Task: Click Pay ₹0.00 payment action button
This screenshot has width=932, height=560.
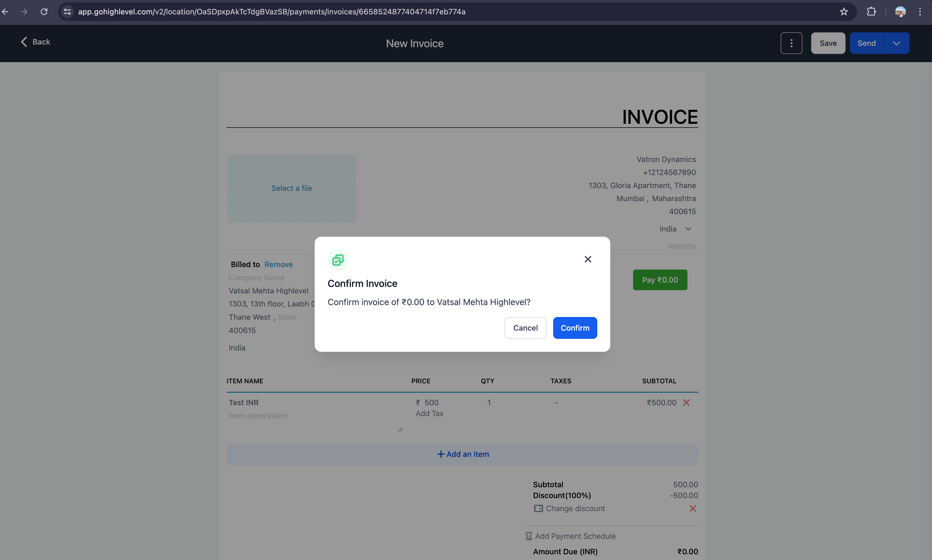Action: pyautogui.click(x=660, y=279)
